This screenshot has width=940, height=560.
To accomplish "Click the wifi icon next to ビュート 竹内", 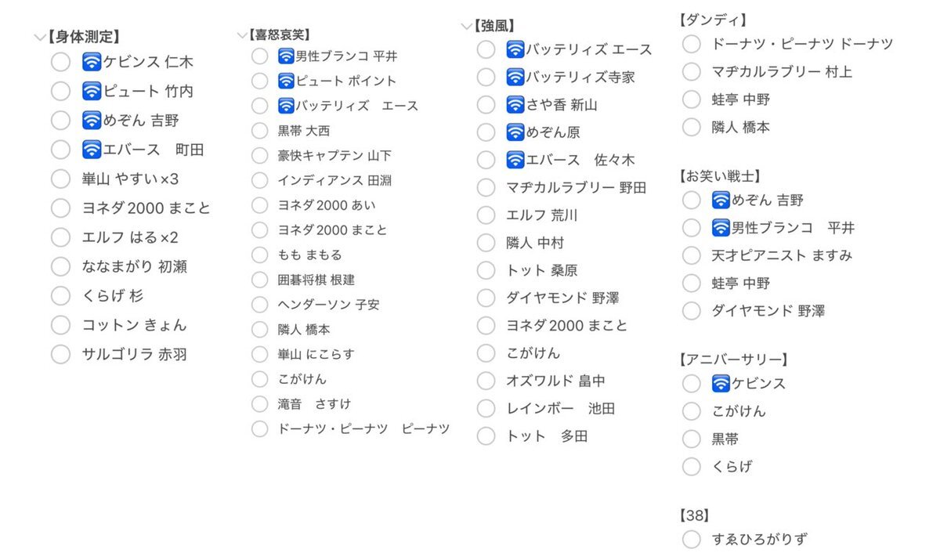I will pyautogui.click(x=92, y=91).
